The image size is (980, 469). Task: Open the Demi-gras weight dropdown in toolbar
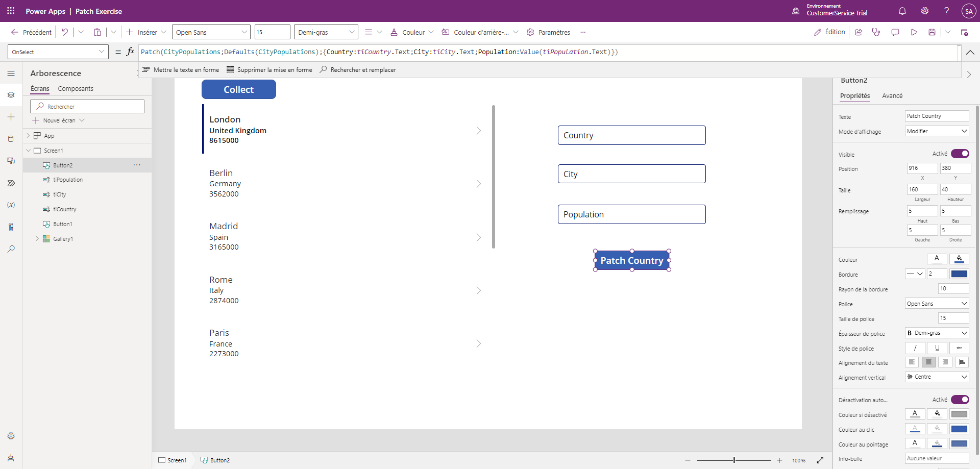326,32
